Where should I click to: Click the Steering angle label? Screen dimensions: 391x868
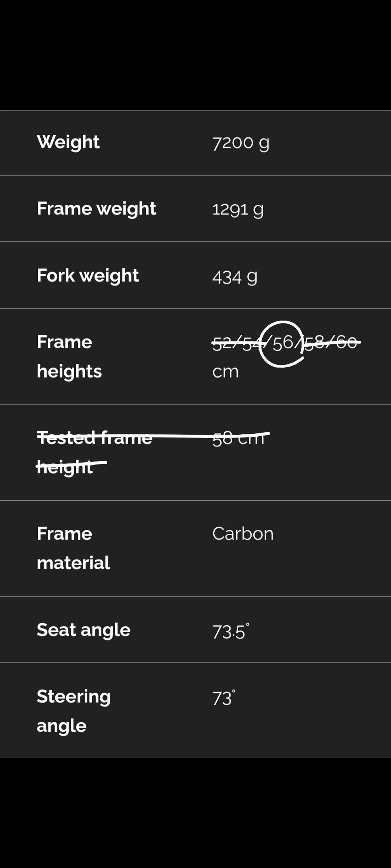[73, 711]
